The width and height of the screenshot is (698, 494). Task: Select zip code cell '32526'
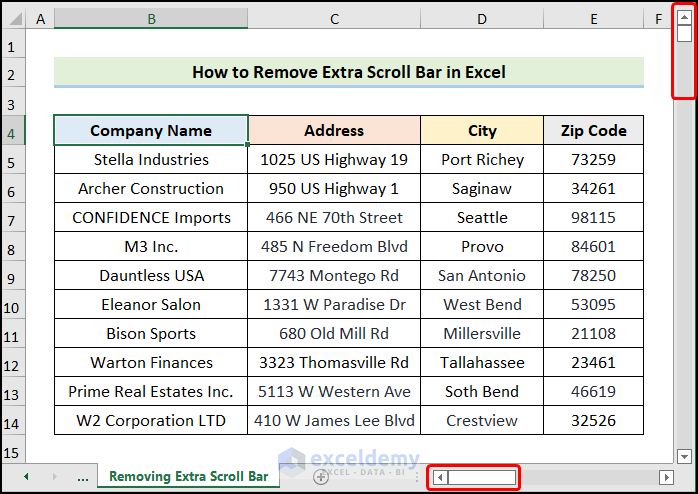(594, 420)
